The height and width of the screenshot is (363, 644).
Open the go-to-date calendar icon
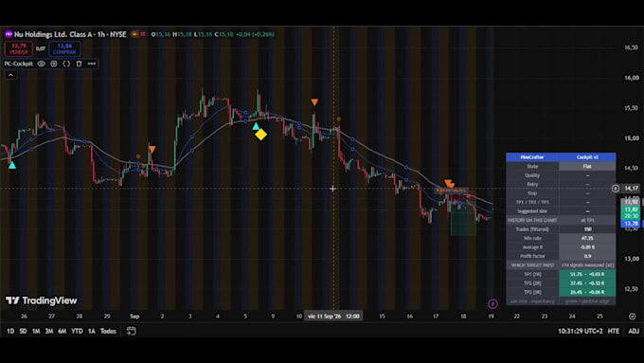pos(131,331)
